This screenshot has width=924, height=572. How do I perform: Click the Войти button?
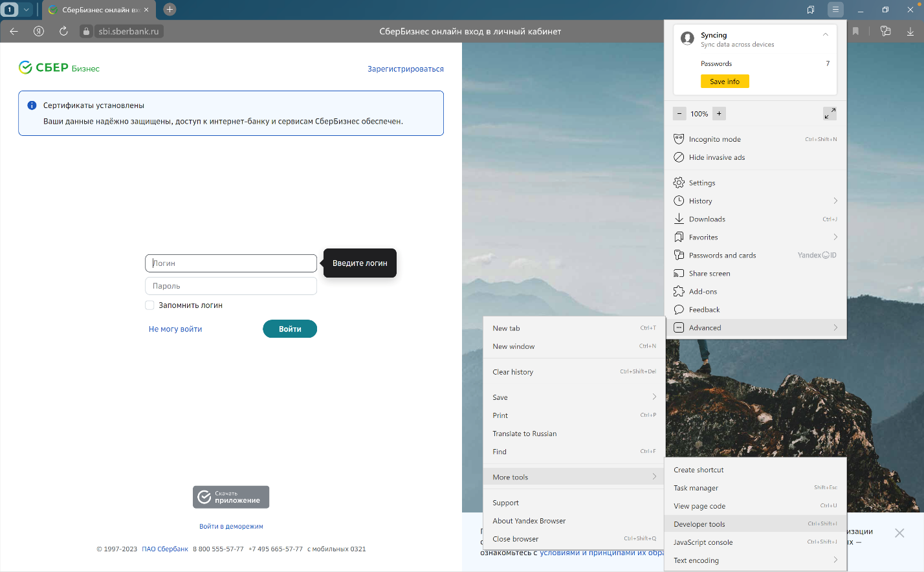[290, 329]
